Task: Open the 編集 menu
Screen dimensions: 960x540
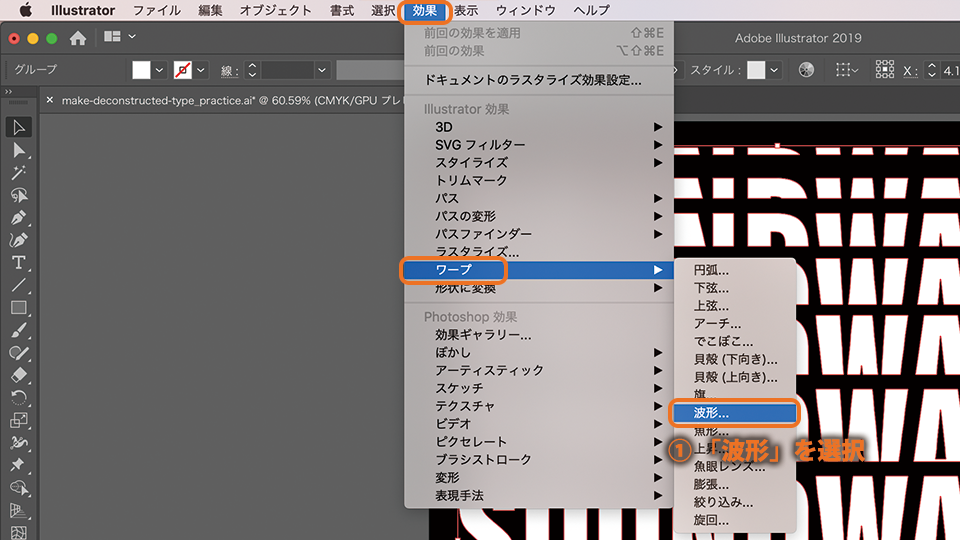Action: click(x=210, y=10)
